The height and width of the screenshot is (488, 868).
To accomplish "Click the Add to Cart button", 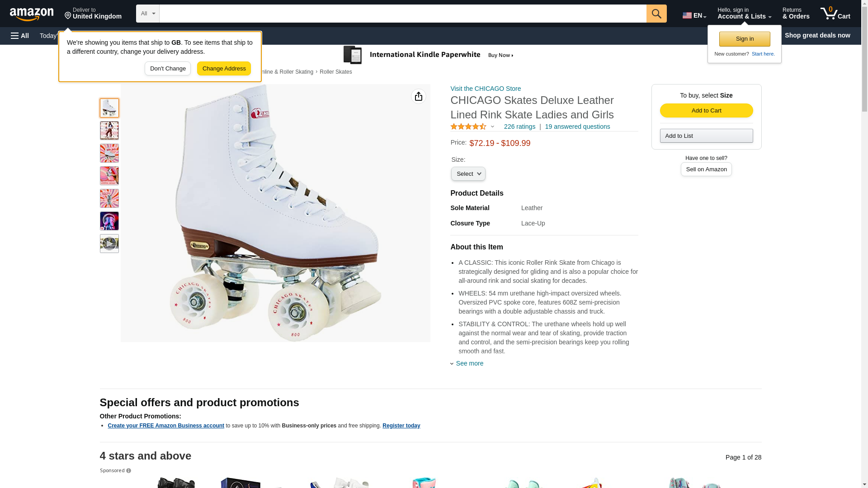I will coord(706,111).
